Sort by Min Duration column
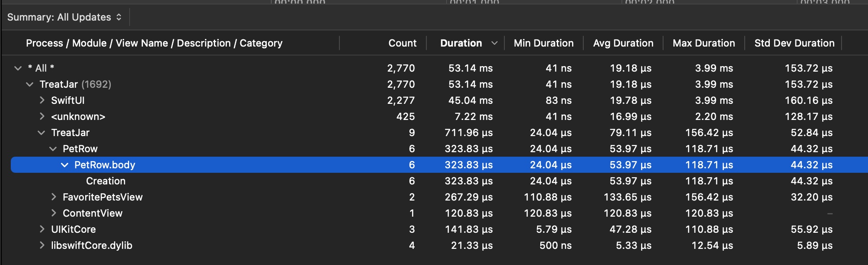The width and height of the screenshot is (868, 265). click(543, 43)
